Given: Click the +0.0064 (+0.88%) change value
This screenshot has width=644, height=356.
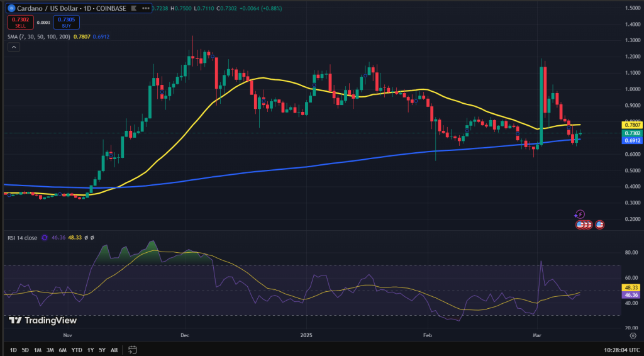Looking at the screenshot, I should click(x=262, y=8).
